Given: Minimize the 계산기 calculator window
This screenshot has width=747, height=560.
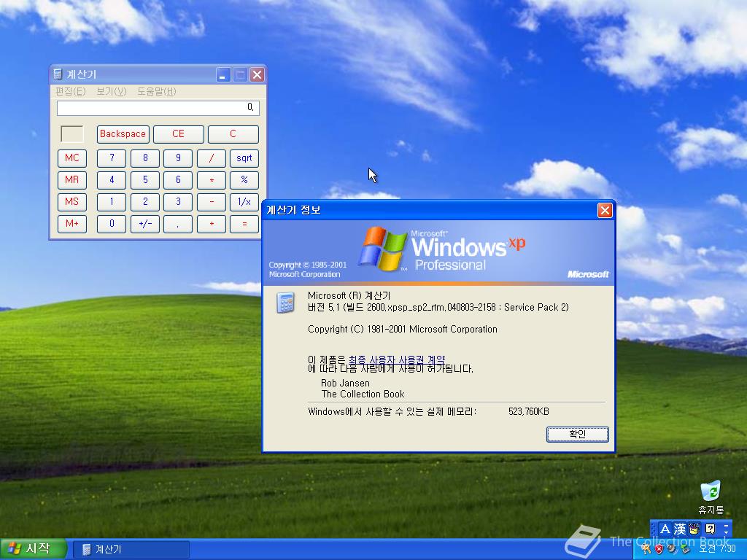Looking at the screenshot, I should (223, 75).
